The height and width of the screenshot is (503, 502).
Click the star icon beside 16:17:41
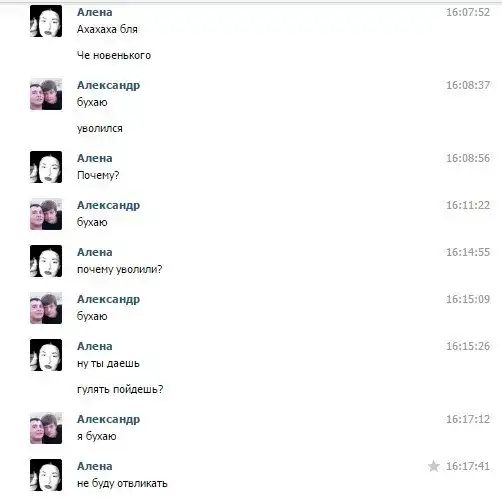tap(434, 466)
